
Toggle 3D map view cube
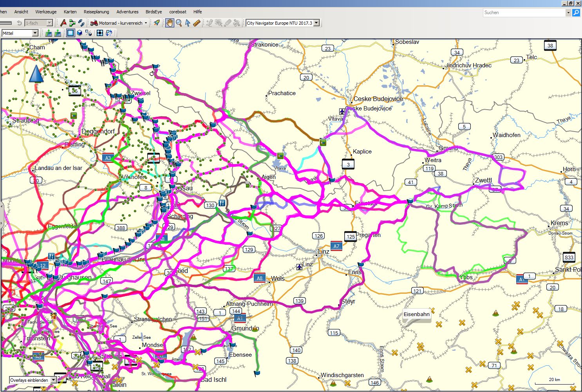pos(80,33)
